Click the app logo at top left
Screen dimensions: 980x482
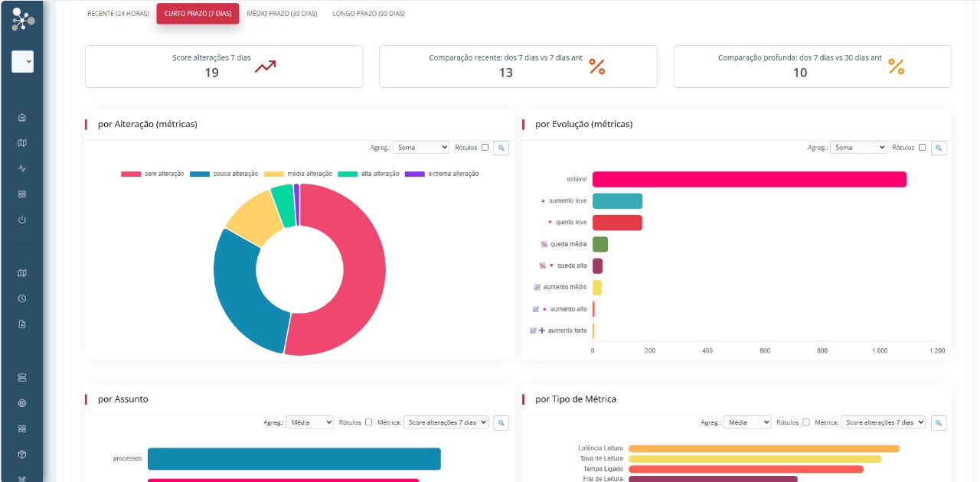(x=23, y=21)
